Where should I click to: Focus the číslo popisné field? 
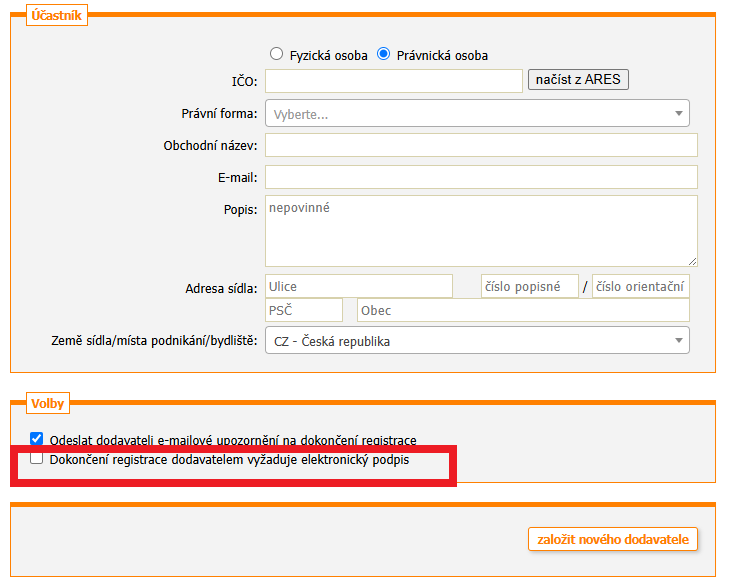click(529, 287)
